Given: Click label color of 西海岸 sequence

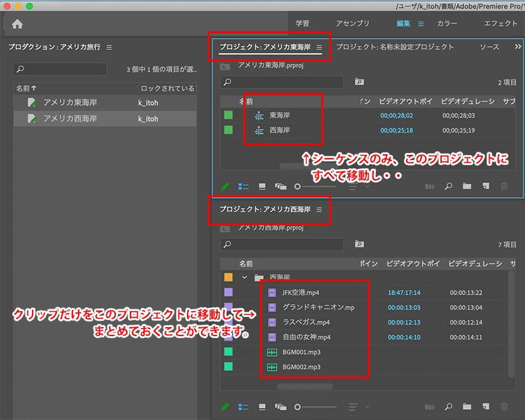Looking at the screenshot, I should click(229, 130).
